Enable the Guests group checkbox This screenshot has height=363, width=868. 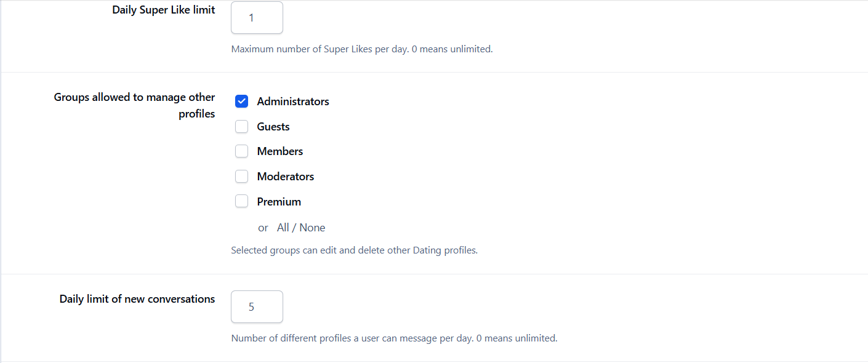[241, 127]
